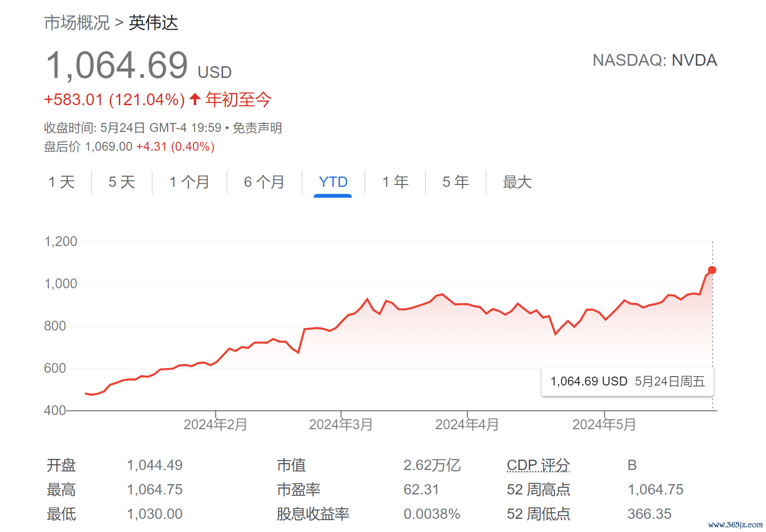Click the 52 周低点 value 366.35
Image resolution: width=766 pixels, height=532 pixels.
tap(650, 514)
